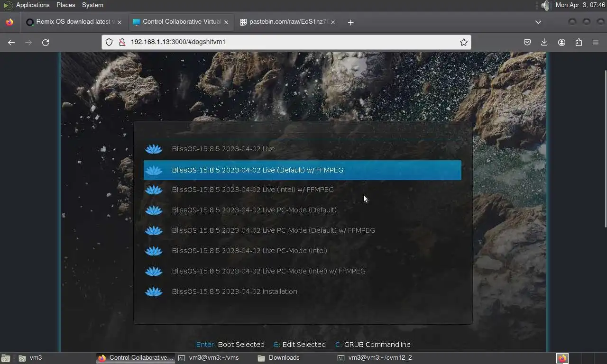Select BlissOS-15.8.5 Installation entry
Image resolution: width=607 pixels, height=364 pixels.
click(303, 291)
